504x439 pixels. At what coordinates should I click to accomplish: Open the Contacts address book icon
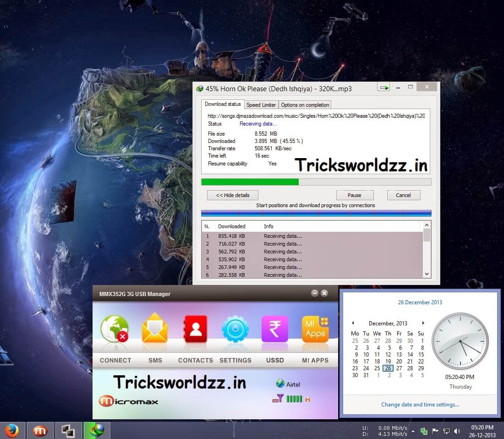[195, 329]
